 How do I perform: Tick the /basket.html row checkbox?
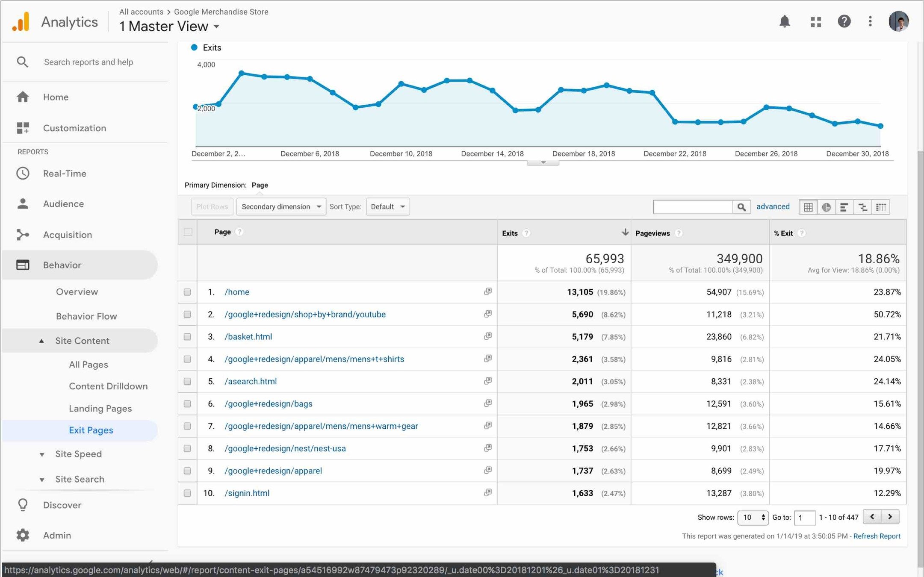(187, 337)
